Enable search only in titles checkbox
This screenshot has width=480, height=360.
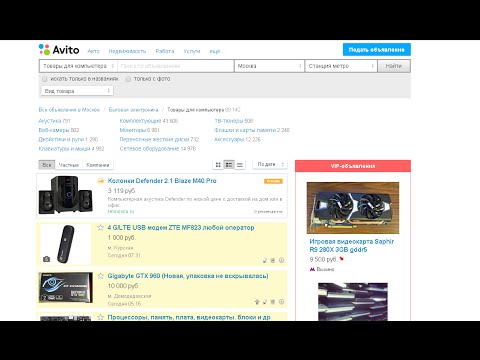pos(44,79)
